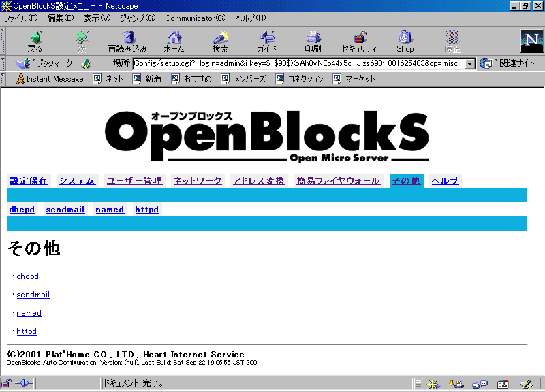Open Address Book from component bar
The image size is (545, 392).
(503, 384)
